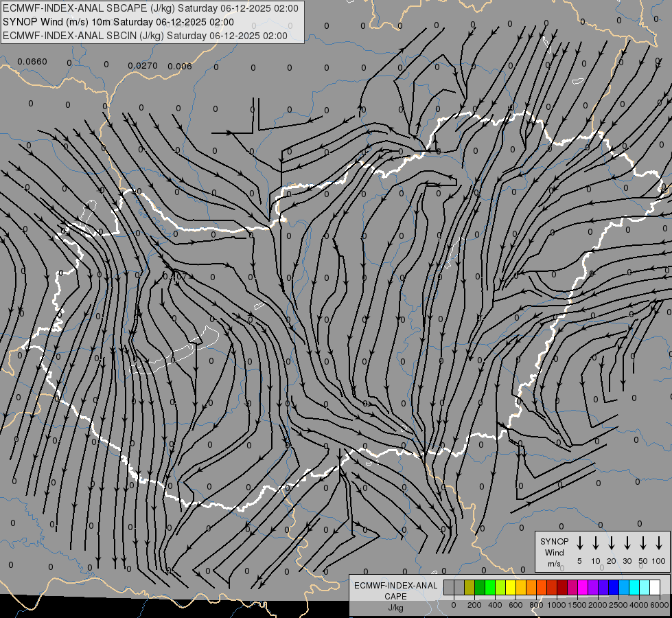The image size is (672, 618).
Task: Pick the white swatch at legend end
Action: pyautogui.click(x=656, y=588)
